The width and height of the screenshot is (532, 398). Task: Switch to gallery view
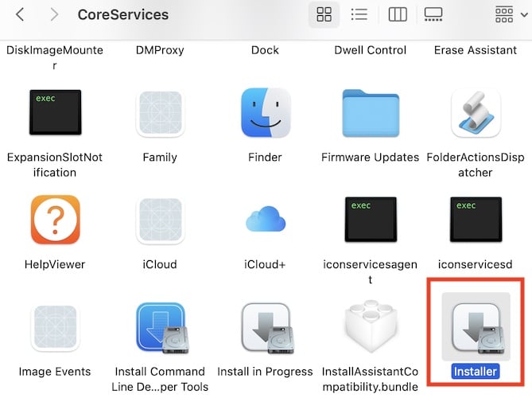433,14
